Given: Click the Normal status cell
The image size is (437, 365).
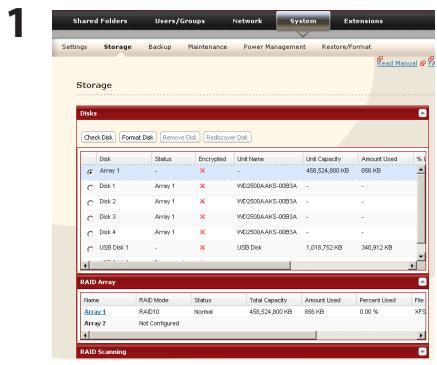Looking at the screenshot, I should 203,312.
